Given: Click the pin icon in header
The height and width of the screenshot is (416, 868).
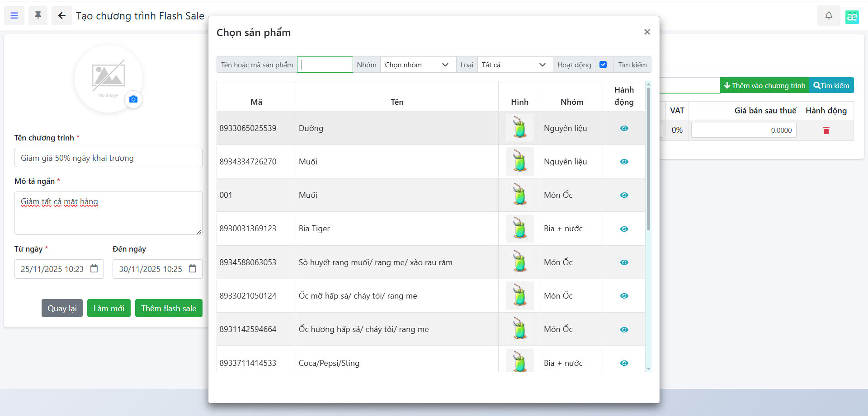Looking at the screenshot, I should [x=38, y=16].
